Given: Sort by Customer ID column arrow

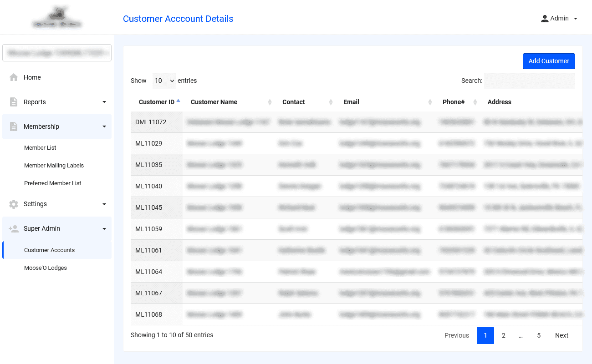Looking at the screenshot, I should coord(179,101).
